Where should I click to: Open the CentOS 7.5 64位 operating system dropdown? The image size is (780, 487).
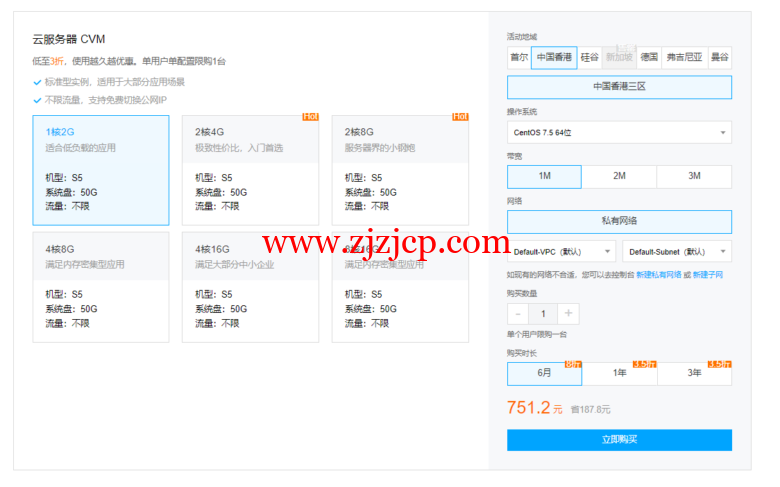(619, 132)
